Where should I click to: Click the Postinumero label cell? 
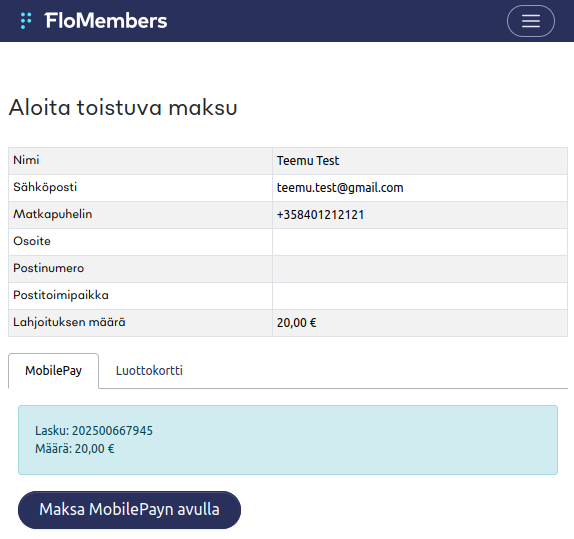tap(141, 269)
